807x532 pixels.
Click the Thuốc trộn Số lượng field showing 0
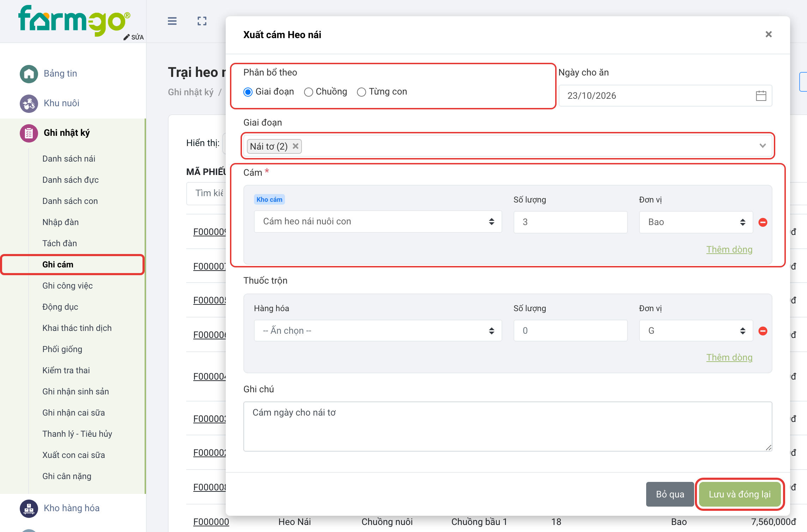570,331
